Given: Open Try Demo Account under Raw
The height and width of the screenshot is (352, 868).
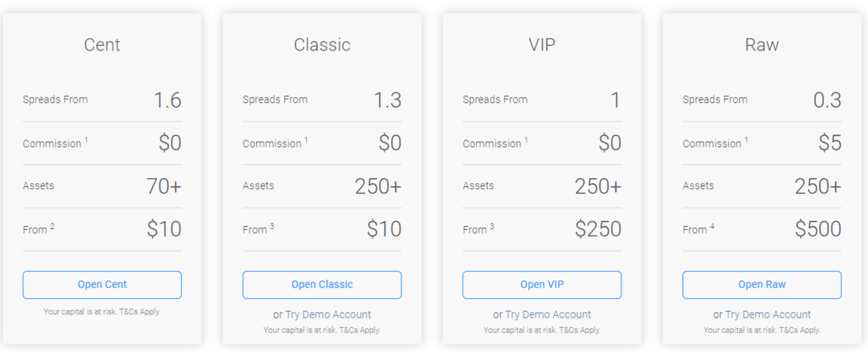Looking at the screenshot, I should tap(768, 314).
